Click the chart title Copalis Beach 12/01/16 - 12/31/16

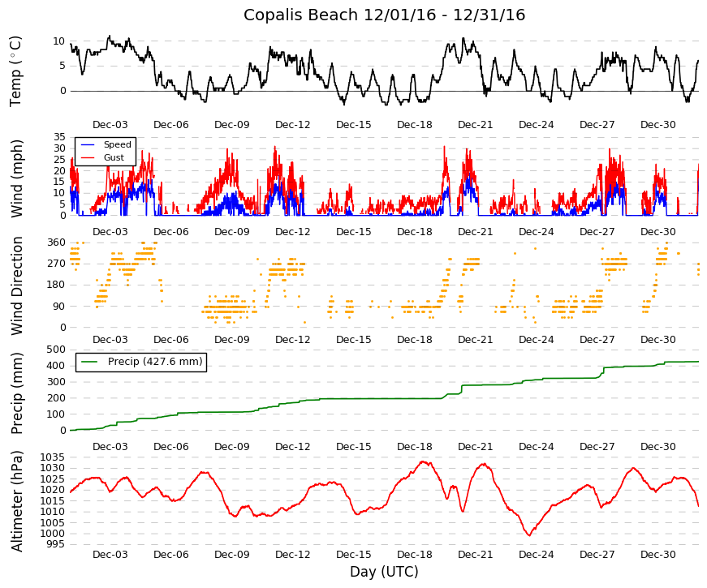384,15
